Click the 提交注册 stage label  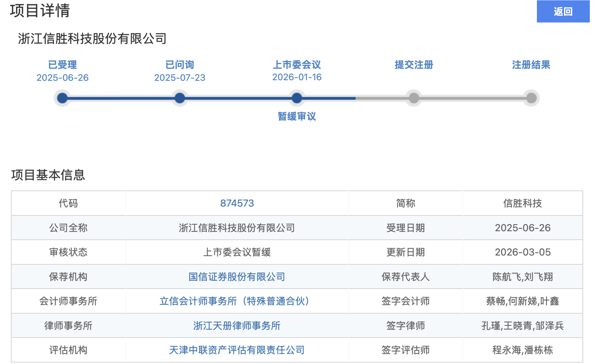(414, 65)
